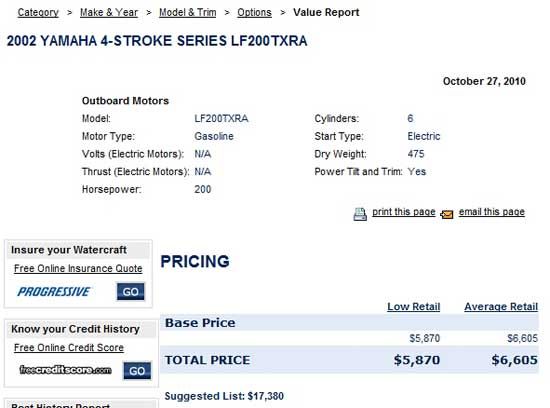Click the email envelope icon
Viewport: 550px width, 408px height.
point(447,214)
